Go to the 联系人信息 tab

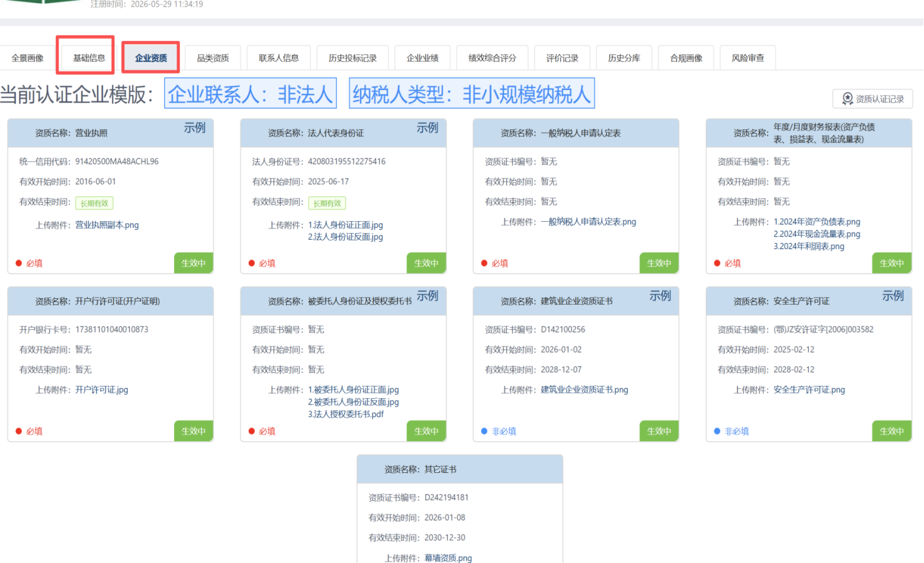pyautogui.click(x=279, y=58)
